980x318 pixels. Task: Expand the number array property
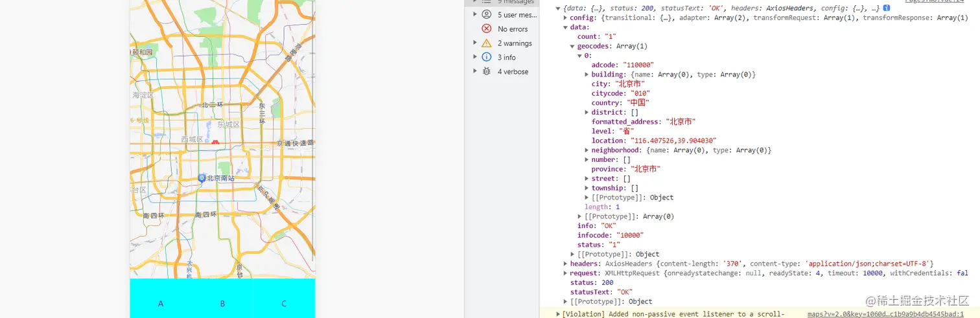click(587, 159)
